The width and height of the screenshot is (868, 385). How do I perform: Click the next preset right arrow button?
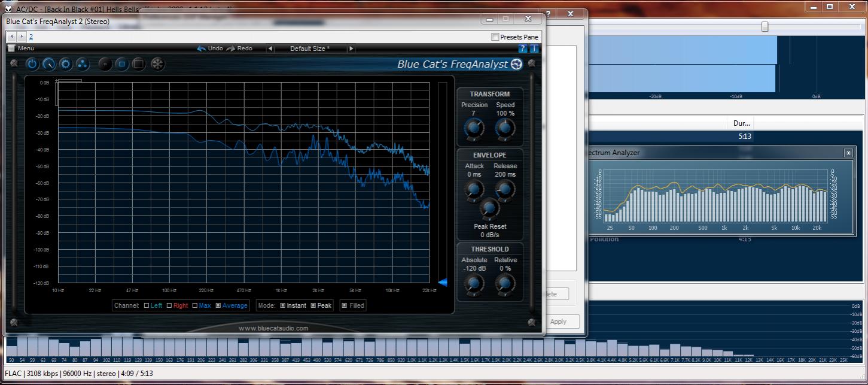[x=22, y=37]
